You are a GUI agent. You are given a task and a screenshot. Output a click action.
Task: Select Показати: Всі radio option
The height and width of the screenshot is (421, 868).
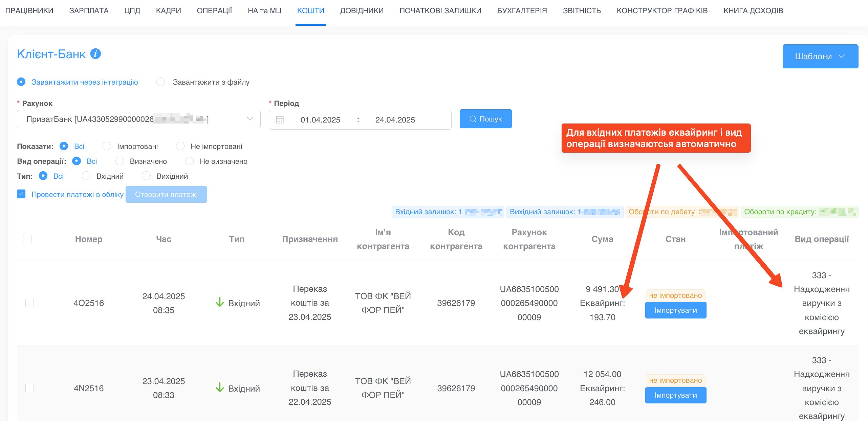64,146
